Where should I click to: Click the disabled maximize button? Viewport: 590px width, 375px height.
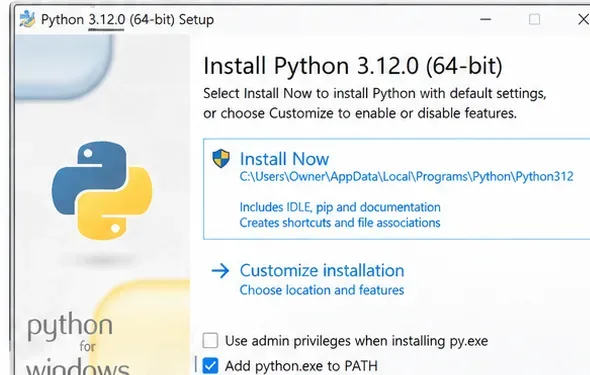coord(534,19)
